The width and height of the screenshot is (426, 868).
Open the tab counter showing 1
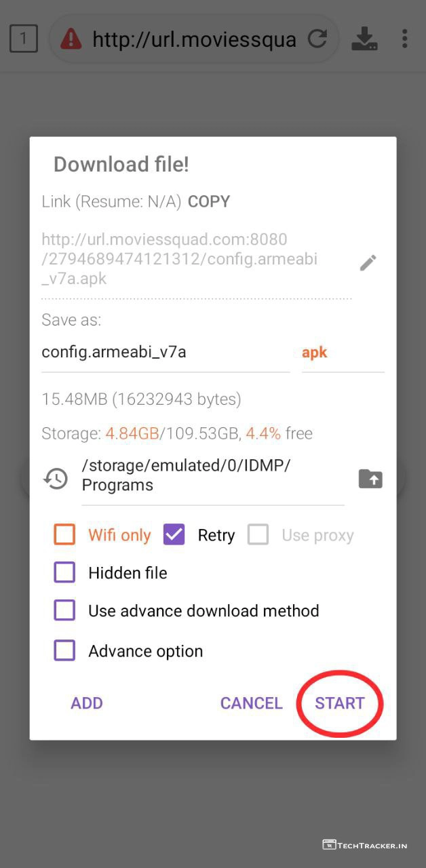click(23, 39)
